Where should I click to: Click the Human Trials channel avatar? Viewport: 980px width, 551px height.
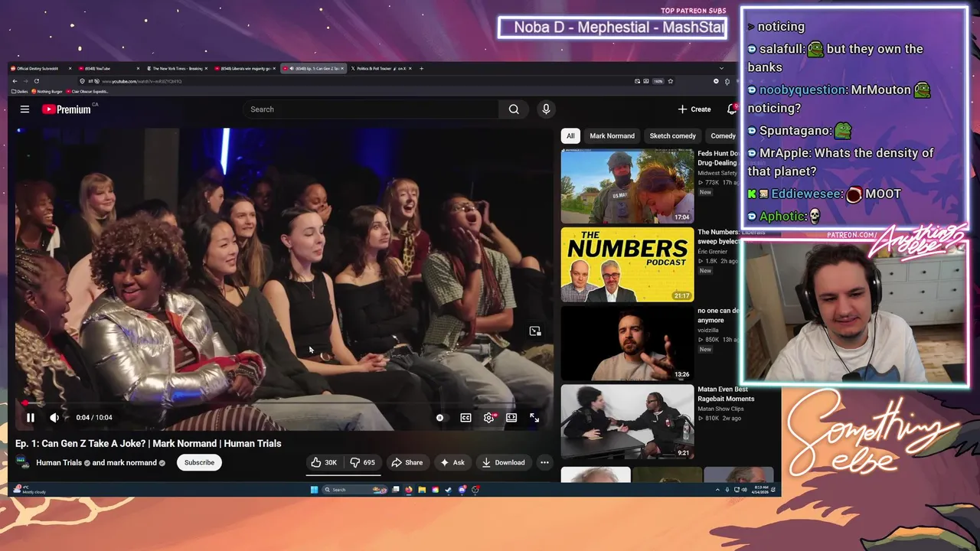(x=23, y=462)
